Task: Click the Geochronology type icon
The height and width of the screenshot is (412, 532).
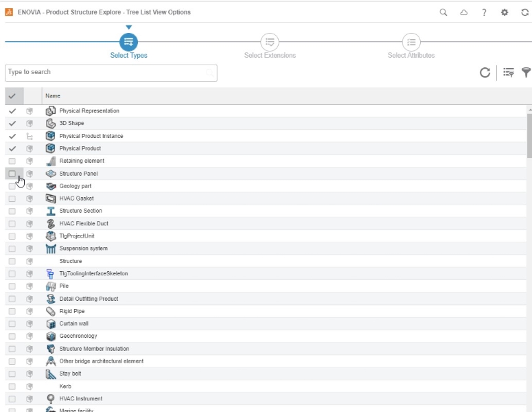Action: [51, 336]
